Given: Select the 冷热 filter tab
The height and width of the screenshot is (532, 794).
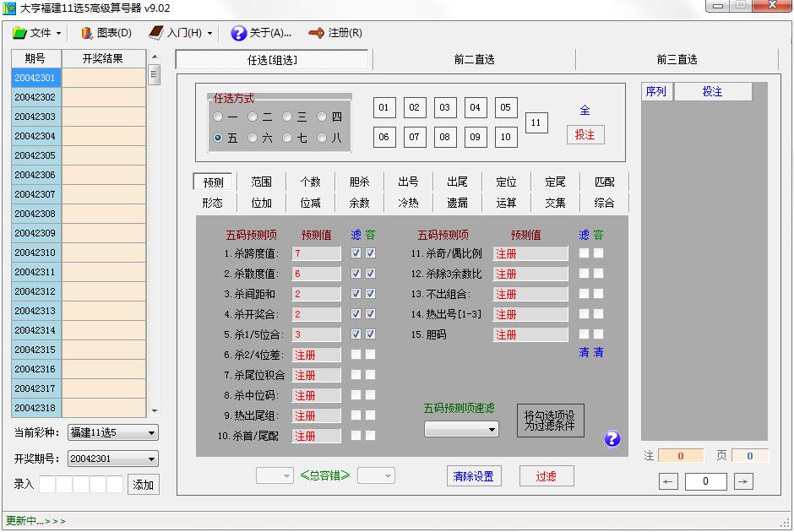Looking at the screenshot, I should 408,203.
